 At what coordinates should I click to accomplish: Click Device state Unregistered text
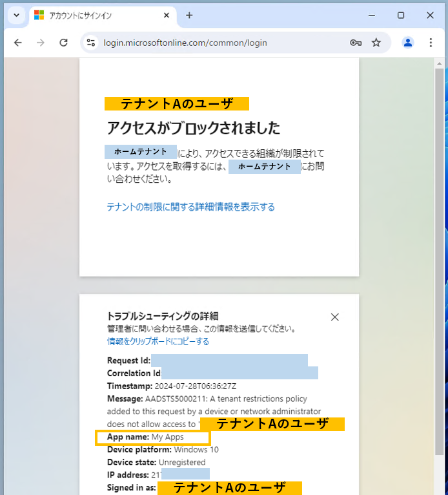(156, 462)
